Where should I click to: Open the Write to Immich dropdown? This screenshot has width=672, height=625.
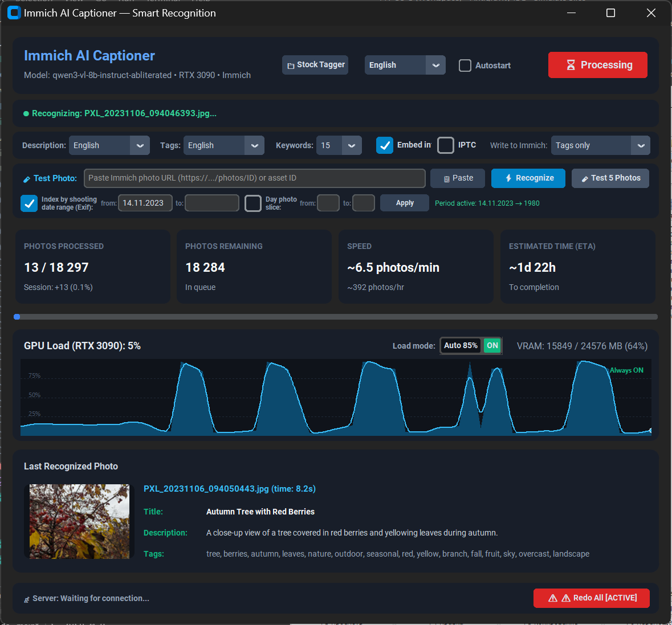pos(600,145)
